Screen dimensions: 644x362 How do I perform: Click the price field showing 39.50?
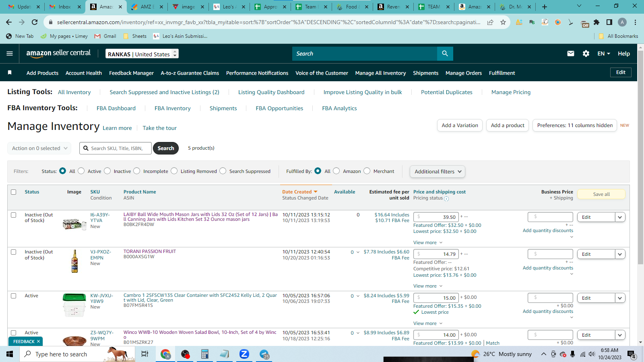coord(436,217)
